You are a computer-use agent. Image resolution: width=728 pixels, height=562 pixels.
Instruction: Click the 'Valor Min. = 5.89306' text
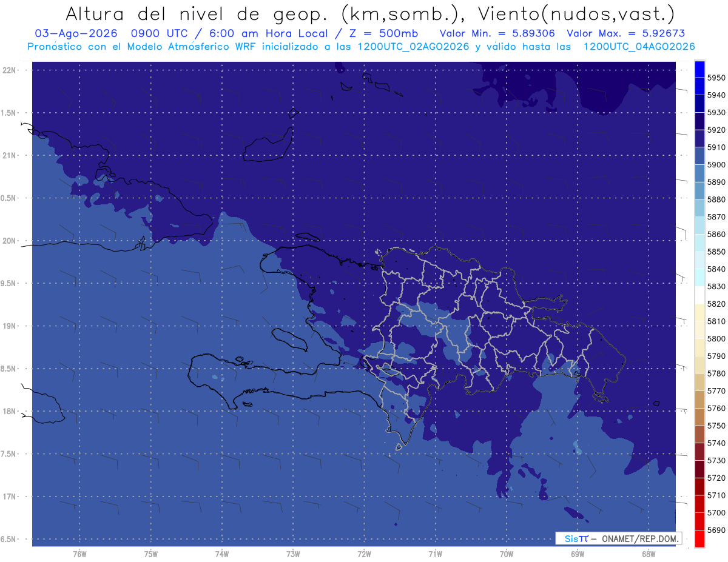(x=497, y=33)
